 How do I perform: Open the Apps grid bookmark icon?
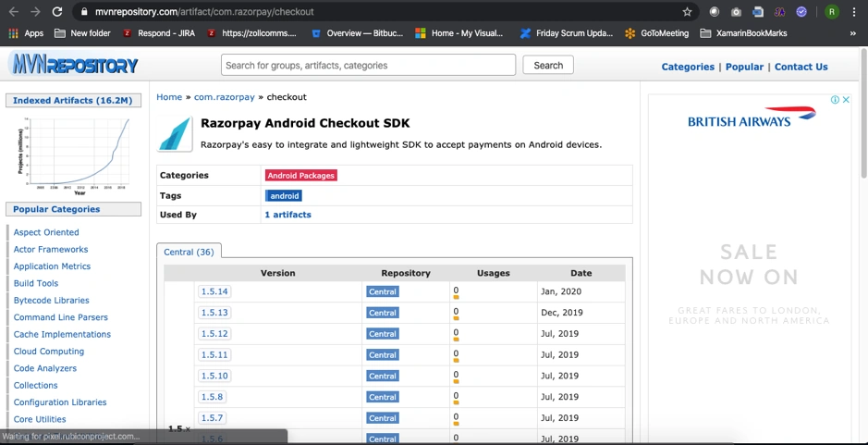coord(13,33)
